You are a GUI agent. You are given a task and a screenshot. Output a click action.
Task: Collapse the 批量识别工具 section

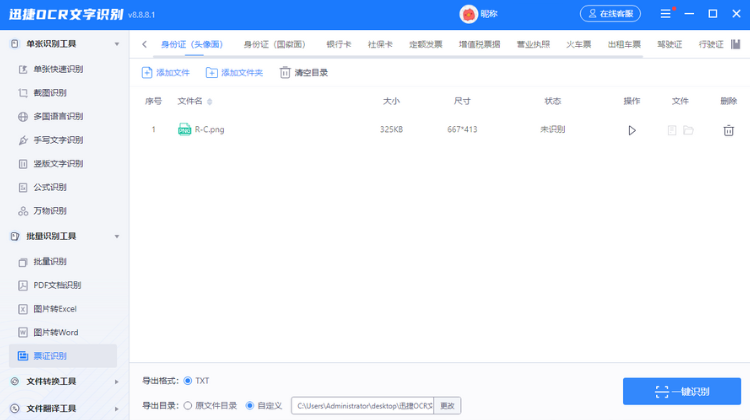[x=117, y=236]
